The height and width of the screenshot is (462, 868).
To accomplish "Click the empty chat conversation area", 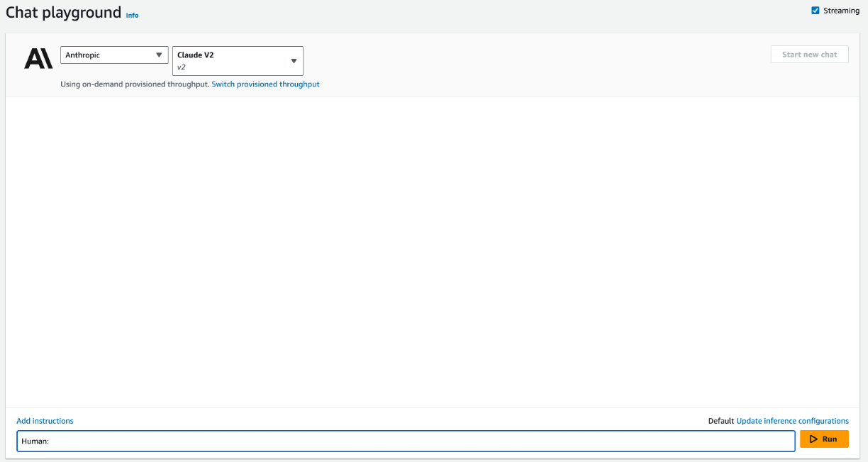I will click(x=433, y=252).
